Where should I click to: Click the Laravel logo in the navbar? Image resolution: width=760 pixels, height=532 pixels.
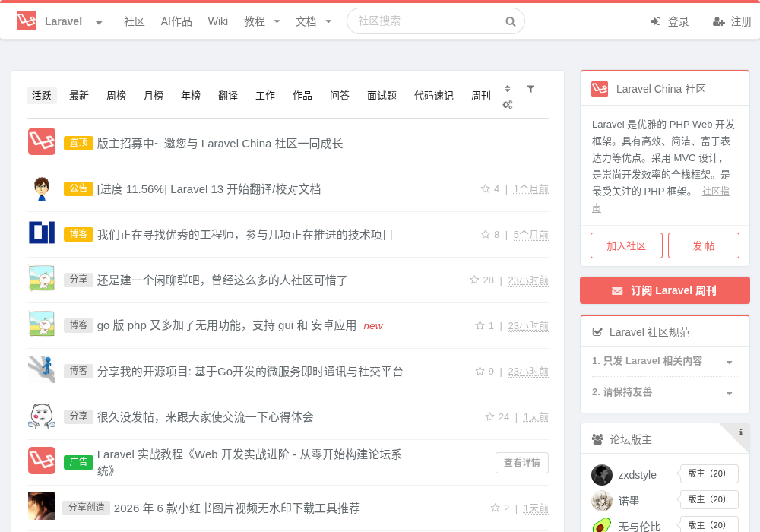click(26, 21)
